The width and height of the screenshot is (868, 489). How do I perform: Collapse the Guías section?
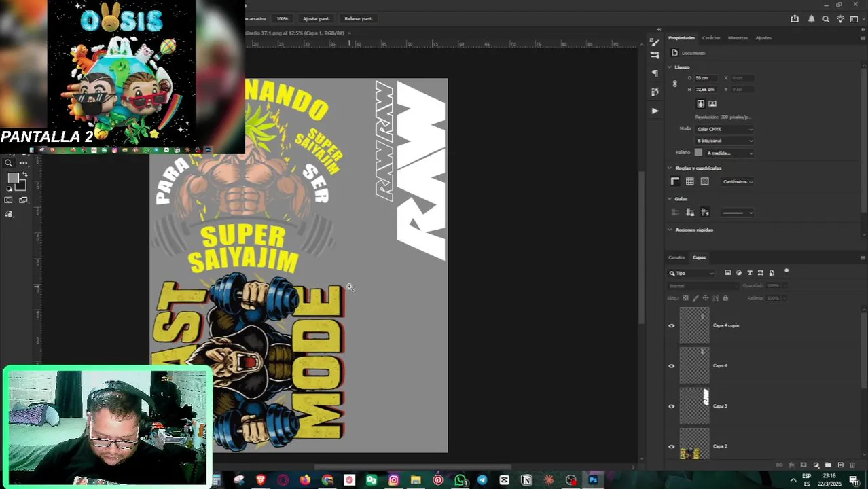coord(670,199)
